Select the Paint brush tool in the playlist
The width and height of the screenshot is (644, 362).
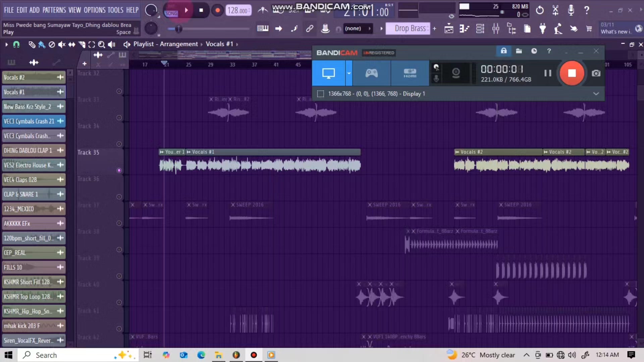[42, 45]
